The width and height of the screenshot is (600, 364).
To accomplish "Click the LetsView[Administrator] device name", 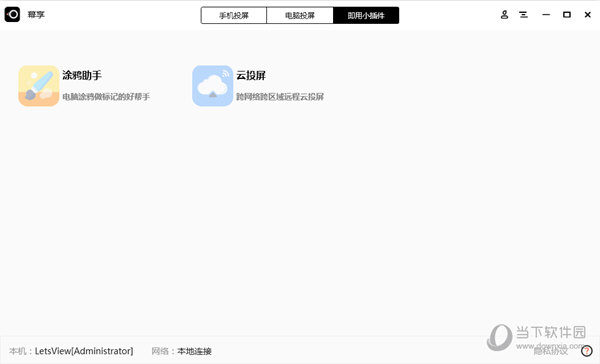I will point(84,351).
